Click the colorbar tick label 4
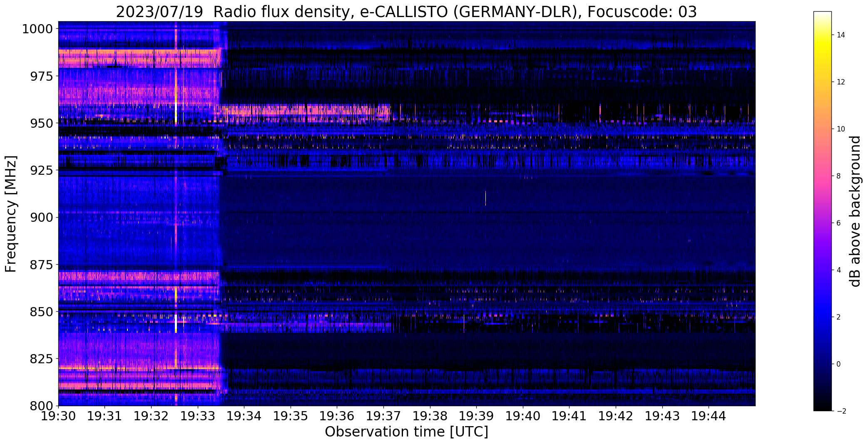Viewport: 868px width, 444px height. [838, 270]
